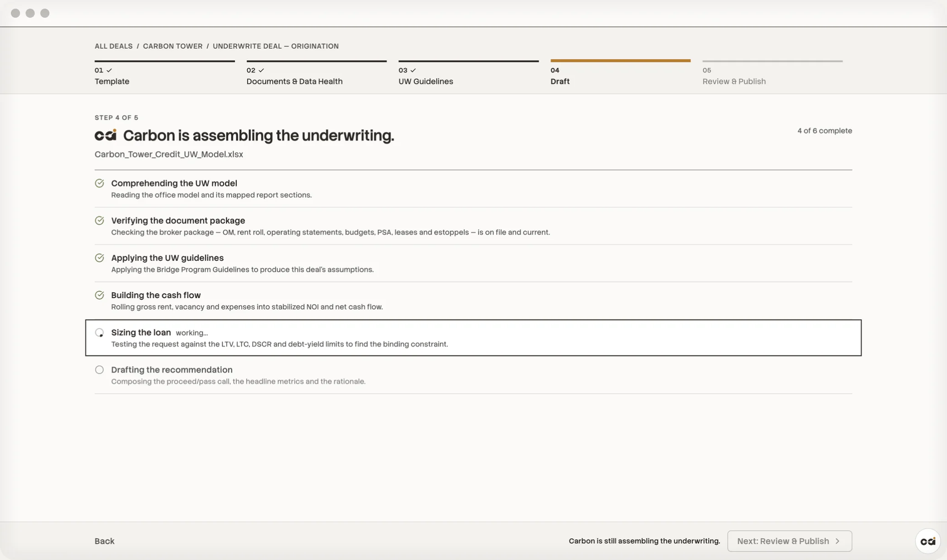Click the check icon for Building the cash flow

coord(99,295)
